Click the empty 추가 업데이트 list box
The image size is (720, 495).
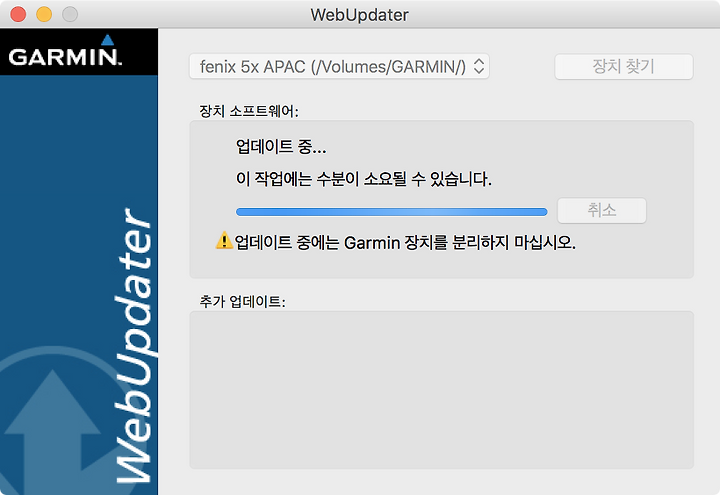[x=441, y=390]
